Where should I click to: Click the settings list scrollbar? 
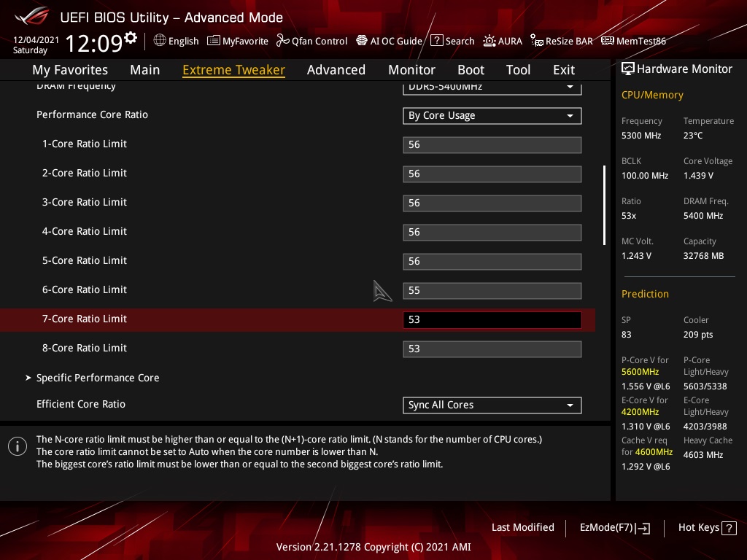tap(604, 205)
